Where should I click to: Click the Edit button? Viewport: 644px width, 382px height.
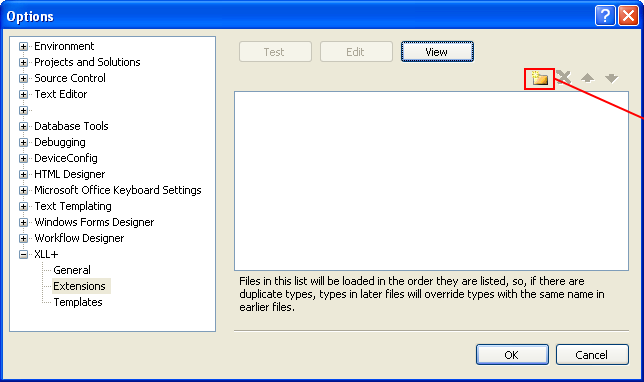[356, 52]
